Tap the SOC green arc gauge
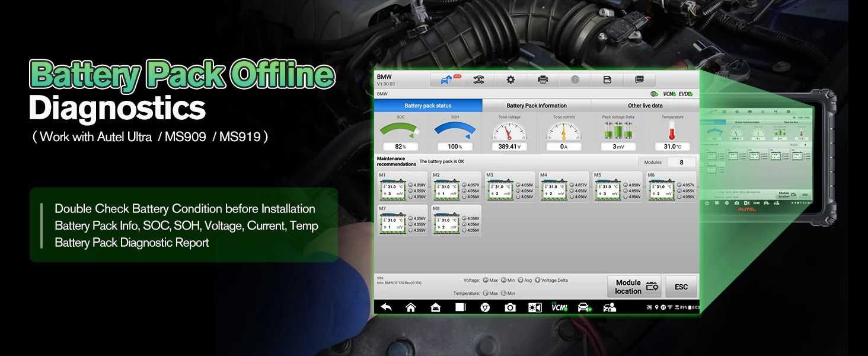Image resolution: width=868 pixels, height=356 pixels. click(x=400, y=131)
